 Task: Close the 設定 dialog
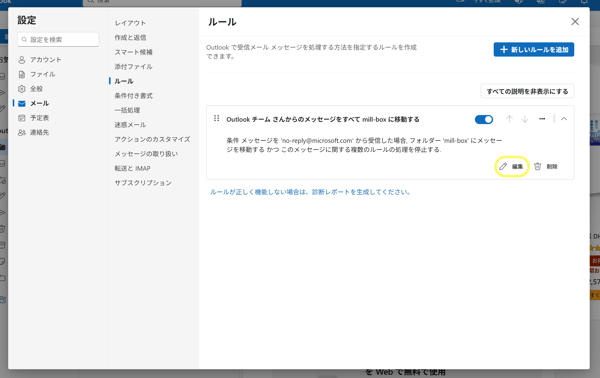pyautogui.click(x=575, y=22)
